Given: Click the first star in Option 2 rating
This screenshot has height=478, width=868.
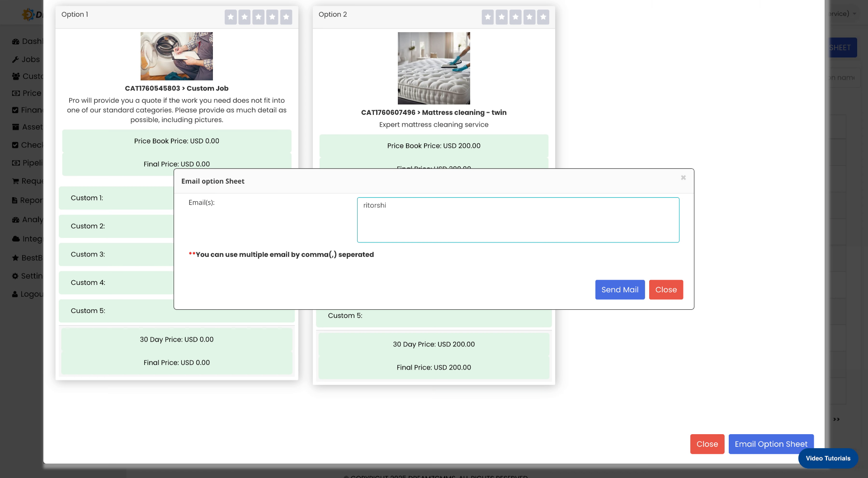Looking at the screenshot, I should [488, 17].
